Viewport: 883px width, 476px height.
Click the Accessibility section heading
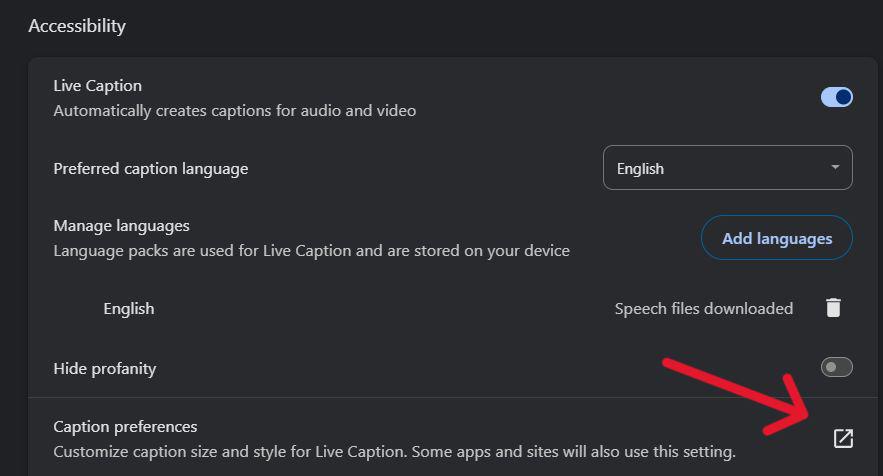point(77,26)
